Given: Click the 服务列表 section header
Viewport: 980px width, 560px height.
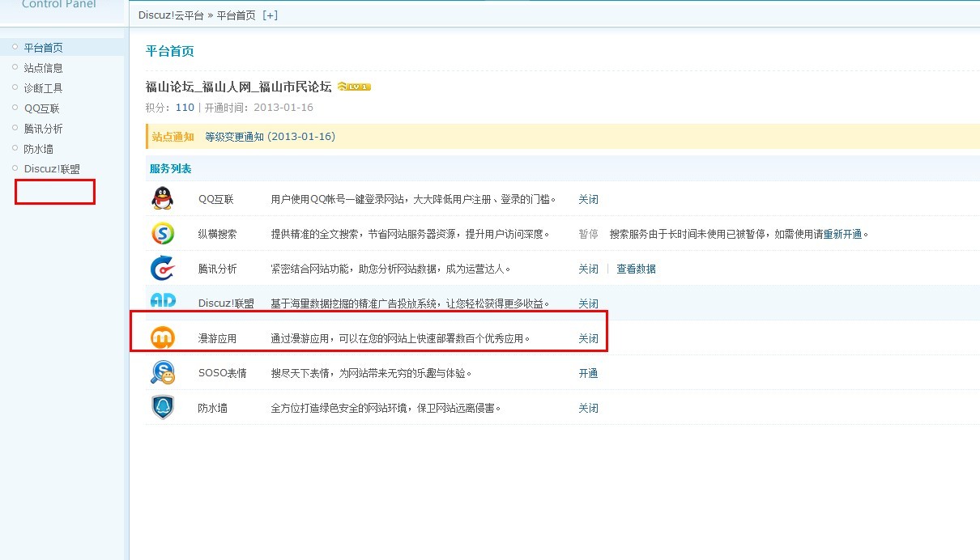Looking at the screenshot, I should coord(170,169).
